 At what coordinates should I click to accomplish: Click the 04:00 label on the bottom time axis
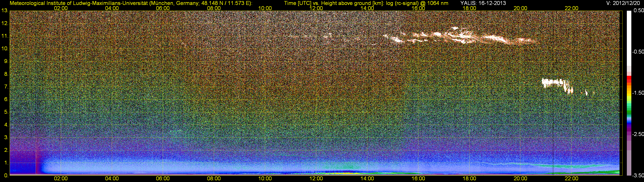[x=112, y=179]
